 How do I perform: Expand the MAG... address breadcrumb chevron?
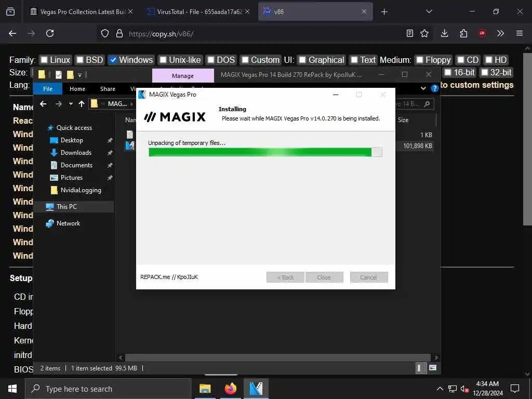pyautogui.click(x=131, y=104)
